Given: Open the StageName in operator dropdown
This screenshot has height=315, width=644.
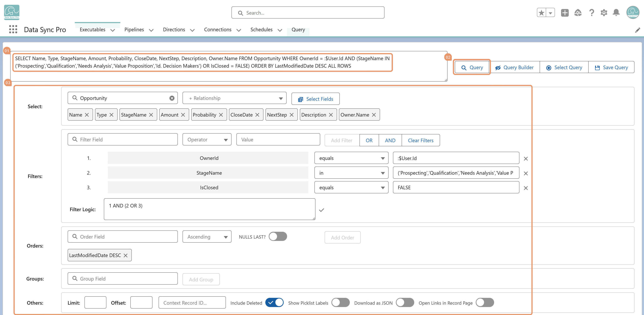Looking at the screenshot, I should tap(351, 173).
